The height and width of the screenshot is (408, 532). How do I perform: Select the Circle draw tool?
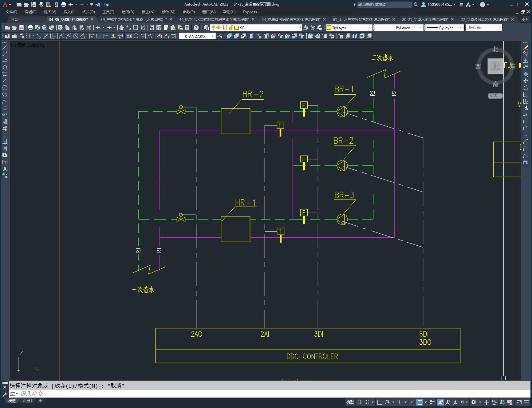[x=5, y=88]
